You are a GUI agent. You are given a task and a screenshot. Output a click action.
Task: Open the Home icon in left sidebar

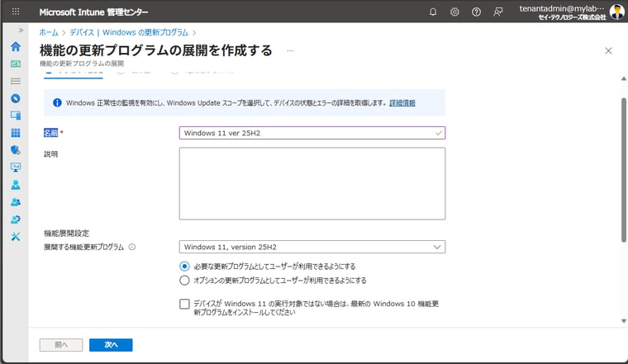[x=15, y=46]
